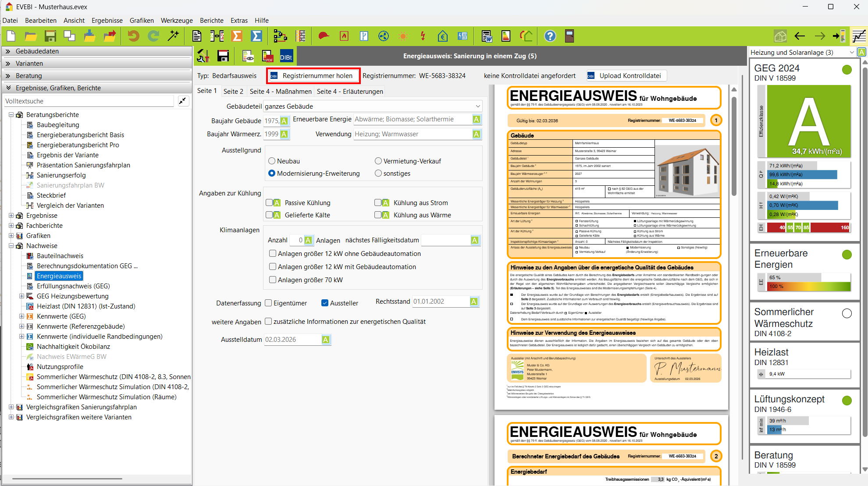This screenshot has height=486, width=868.
Task: Uncheck the Aussteller checkbox
Action: pos(325,303)
